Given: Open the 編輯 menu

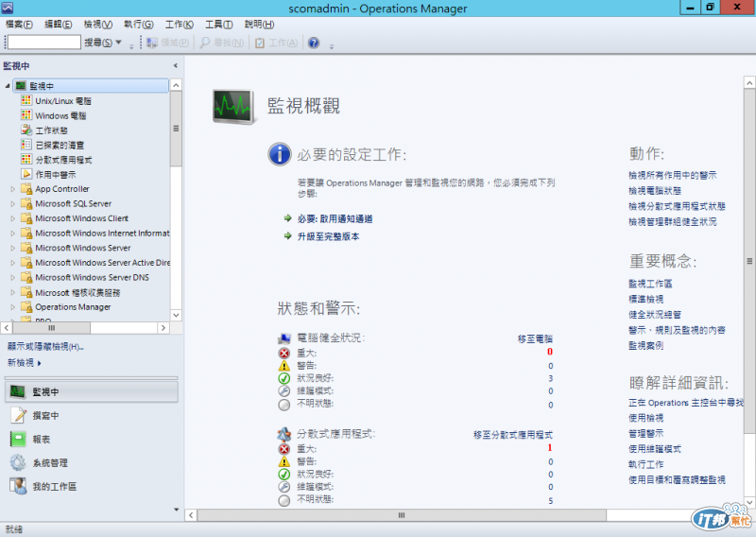Looking at the screenshot, I should (59, 25).
